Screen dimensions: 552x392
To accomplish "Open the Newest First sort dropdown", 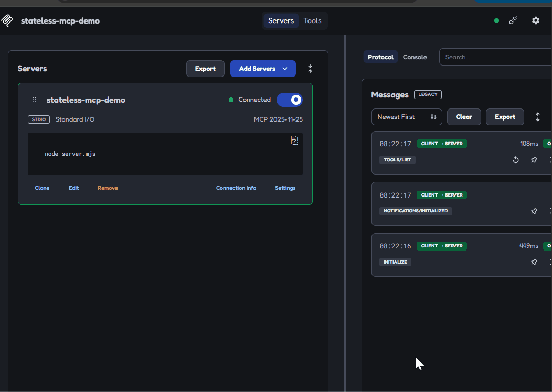I will click(x=407, y=117).
